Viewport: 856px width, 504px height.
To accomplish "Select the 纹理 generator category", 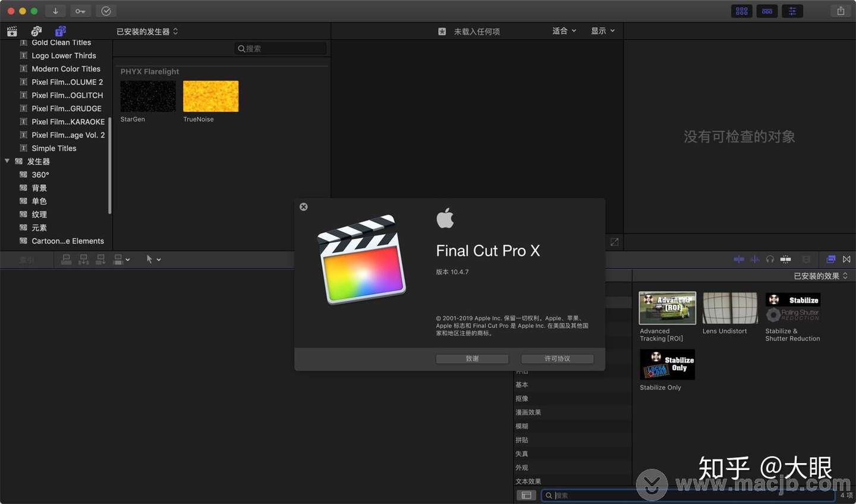I will click(x=39, y=215).
